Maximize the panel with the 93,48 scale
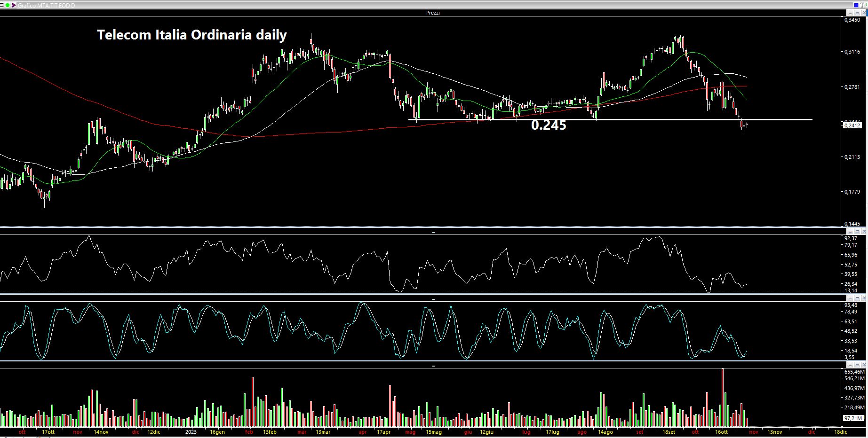This screenshot has width=868, height=438. pos(858,298)
